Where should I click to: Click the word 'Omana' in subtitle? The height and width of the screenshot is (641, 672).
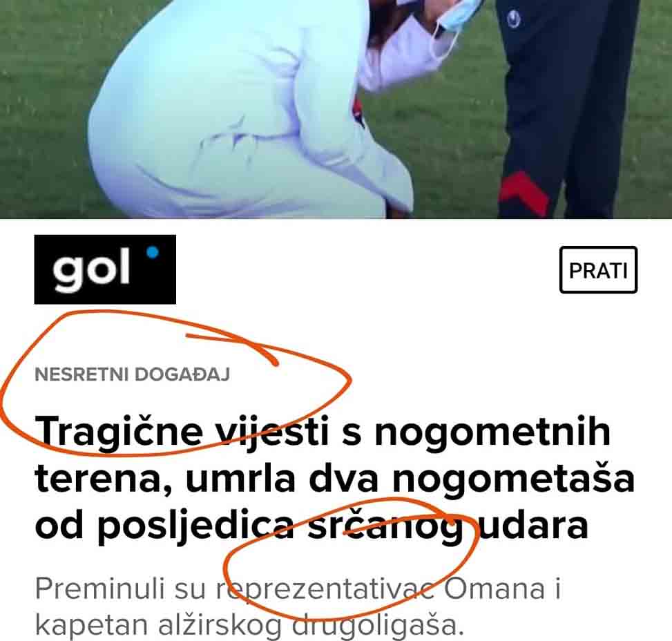pyautogui.click(x=494, y=589)
